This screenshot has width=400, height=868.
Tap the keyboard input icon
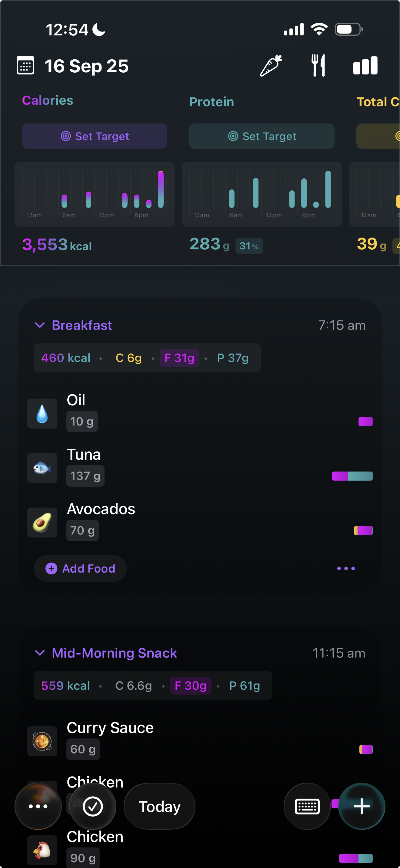307,806
